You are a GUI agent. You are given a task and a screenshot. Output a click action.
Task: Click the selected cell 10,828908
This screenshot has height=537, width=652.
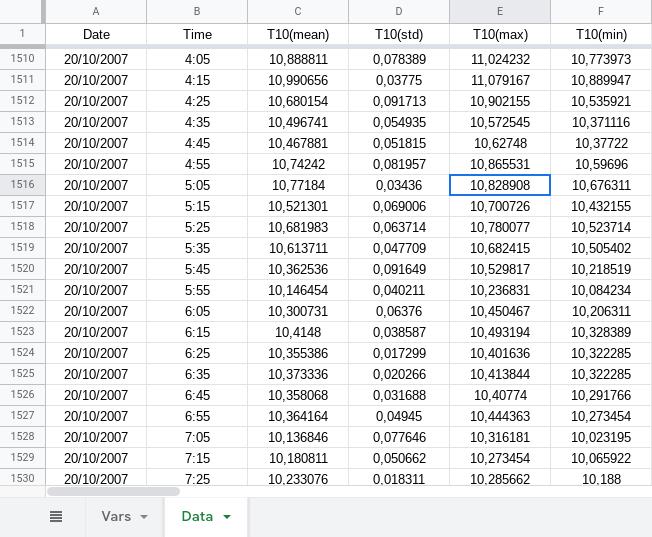point(500,185)
